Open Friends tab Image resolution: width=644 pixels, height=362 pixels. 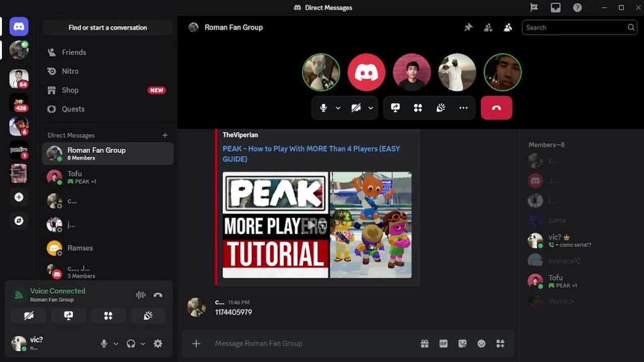pos(108,52)
